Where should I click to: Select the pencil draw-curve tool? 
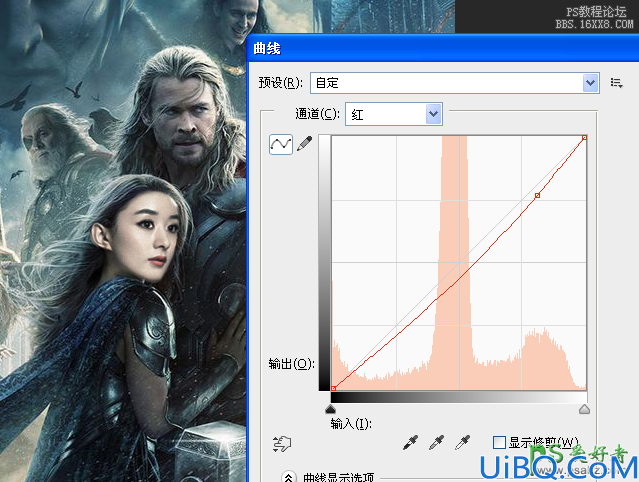click(x=305, y=144)
